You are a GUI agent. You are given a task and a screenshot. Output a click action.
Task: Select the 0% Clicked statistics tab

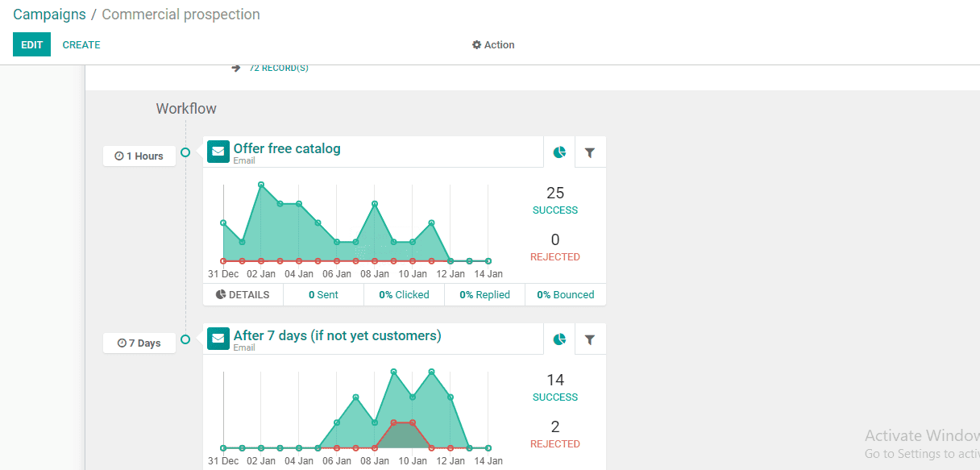404,294
